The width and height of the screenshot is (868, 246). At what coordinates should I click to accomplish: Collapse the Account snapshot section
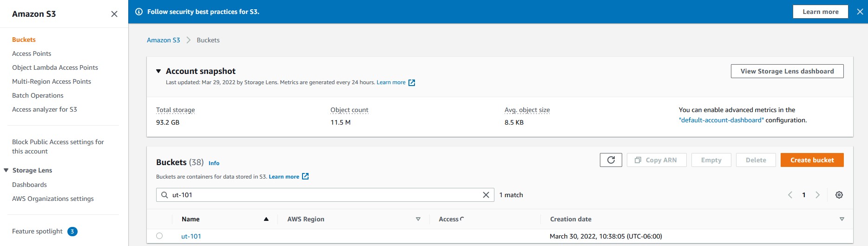click(x=158, y=71)
